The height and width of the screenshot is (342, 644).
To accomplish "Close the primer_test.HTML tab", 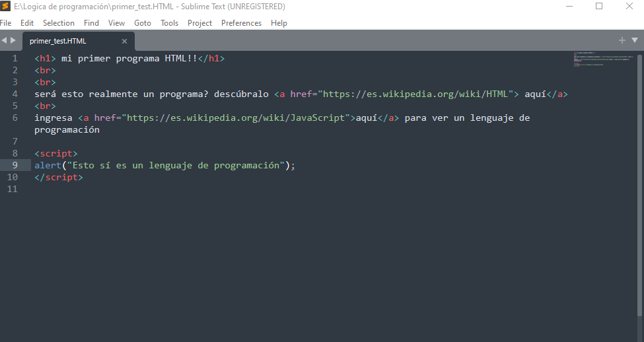I will coord(124,41).
